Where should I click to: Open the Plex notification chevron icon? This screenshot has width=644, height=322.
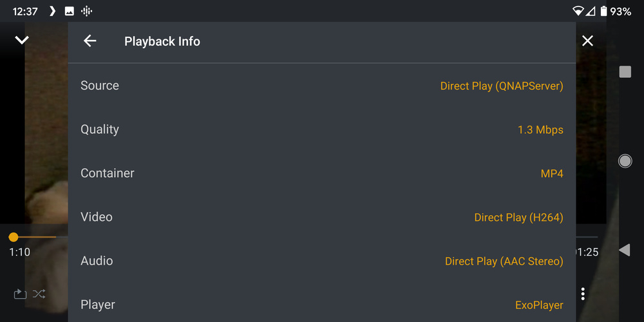tap(53, 11)
